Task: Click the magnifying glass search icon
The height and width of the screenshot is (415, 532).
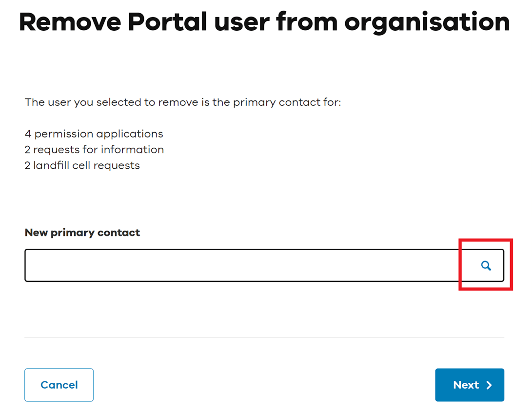Action: point(486,266)
